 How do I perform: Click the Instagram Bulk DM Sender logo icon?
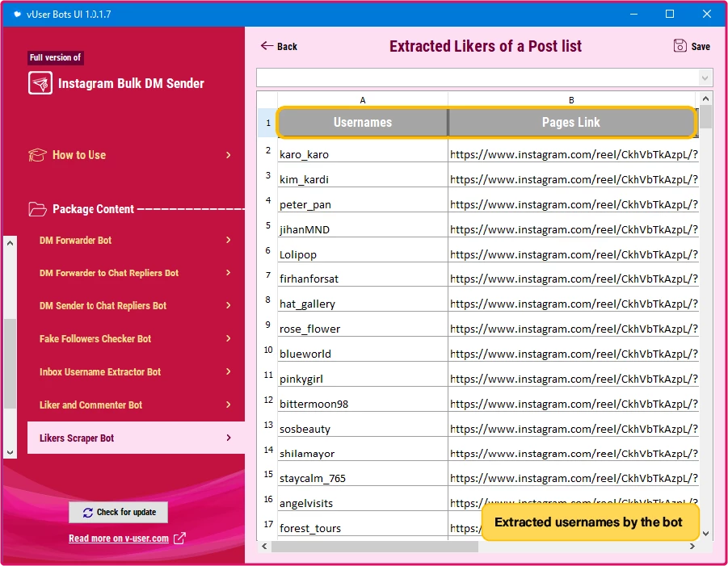[x=40, y=83]
